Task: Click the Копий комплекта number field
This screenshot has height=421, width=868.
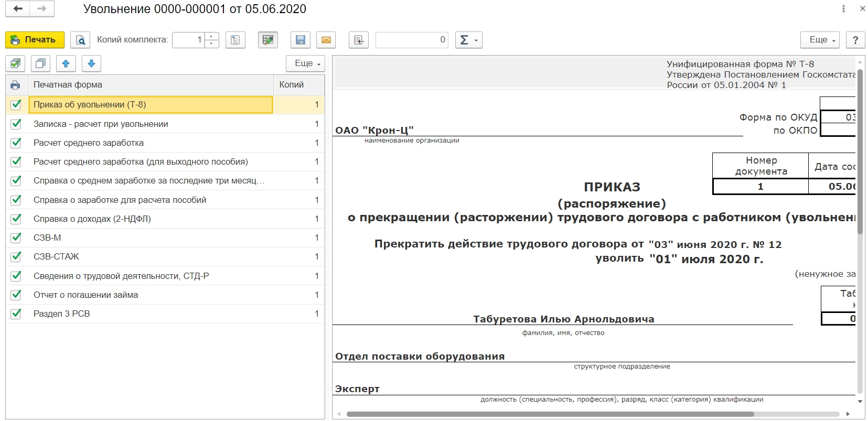Action: pos(188,40)
